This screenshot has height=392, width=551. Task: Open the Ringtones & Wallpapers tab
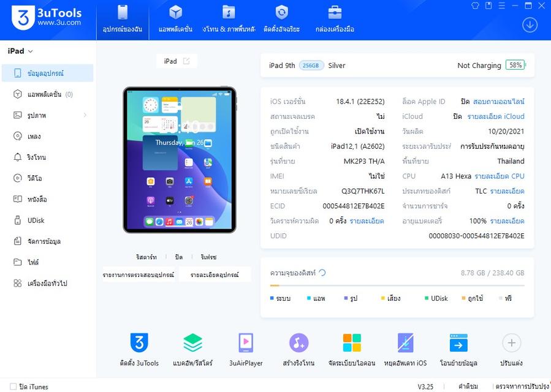(229, 20)
